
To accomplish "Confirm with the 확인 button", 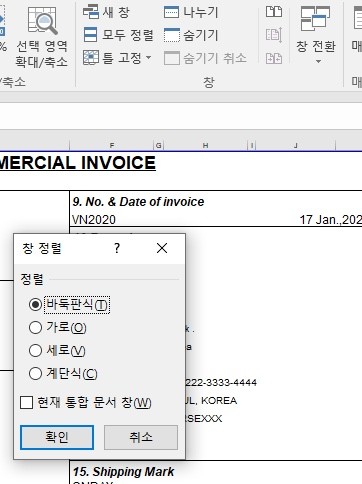I will 57,437.
